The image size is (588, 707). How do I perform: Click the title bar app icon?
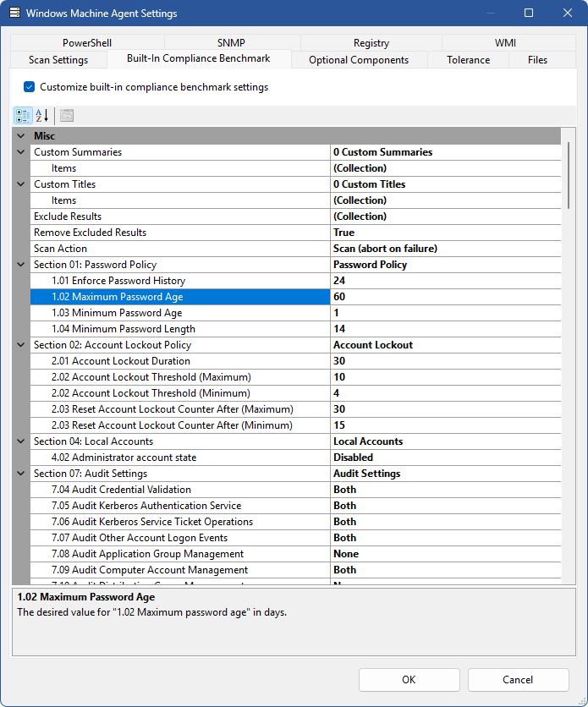click(x=15, y=13)
